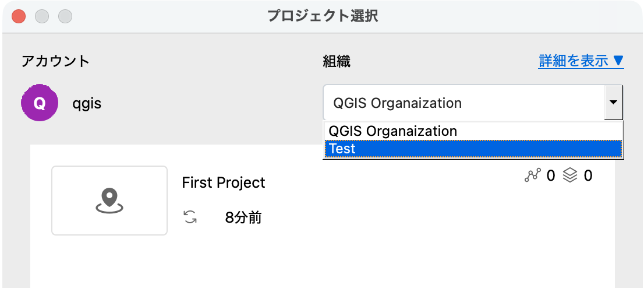Close the プロジェクト選択 window
This screenshot has height=288, width=644.
19,16
